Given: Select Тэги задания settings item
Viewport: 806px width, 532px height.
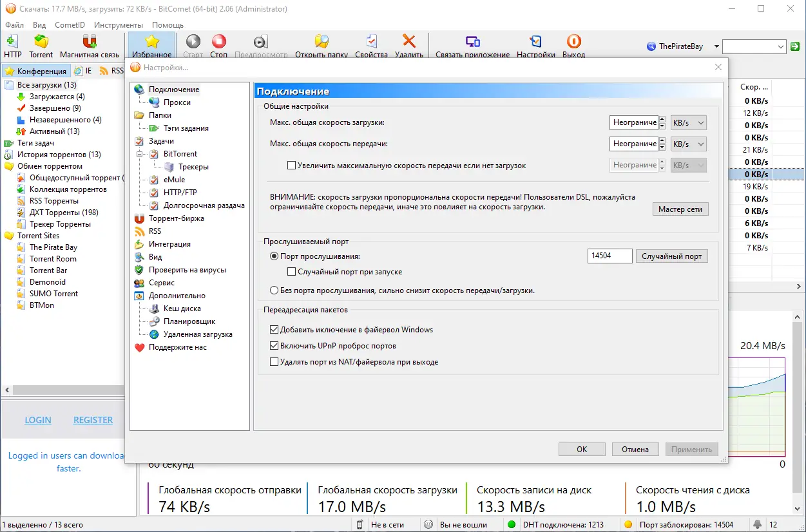Looking at the screenshot, I should tap(186, 128).
